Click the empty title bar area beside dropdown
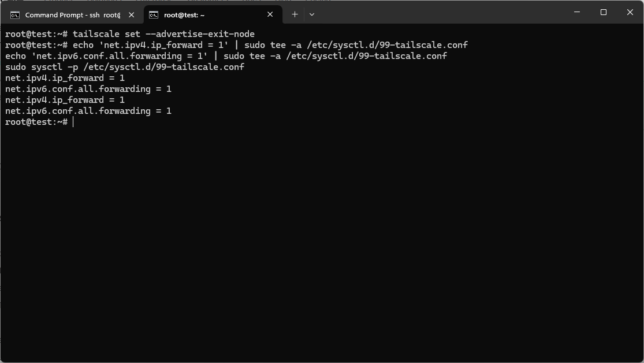644x363 pixels. coord(440,12)
